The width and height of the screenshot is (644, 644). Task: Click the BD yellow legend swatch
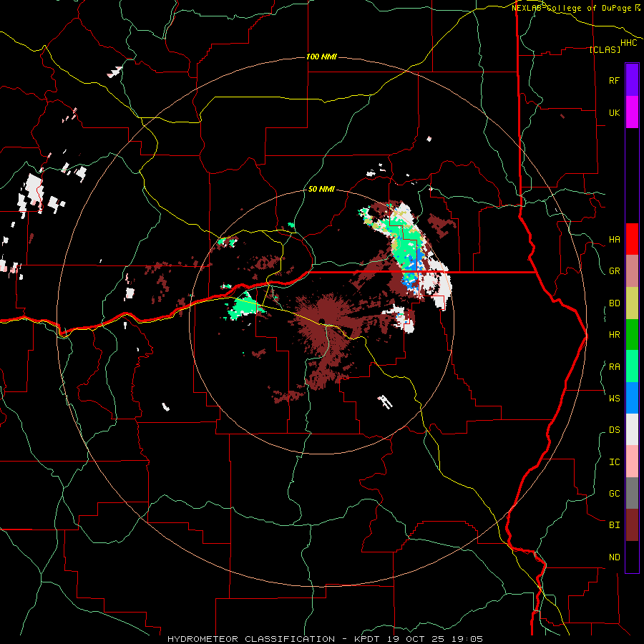632,303
